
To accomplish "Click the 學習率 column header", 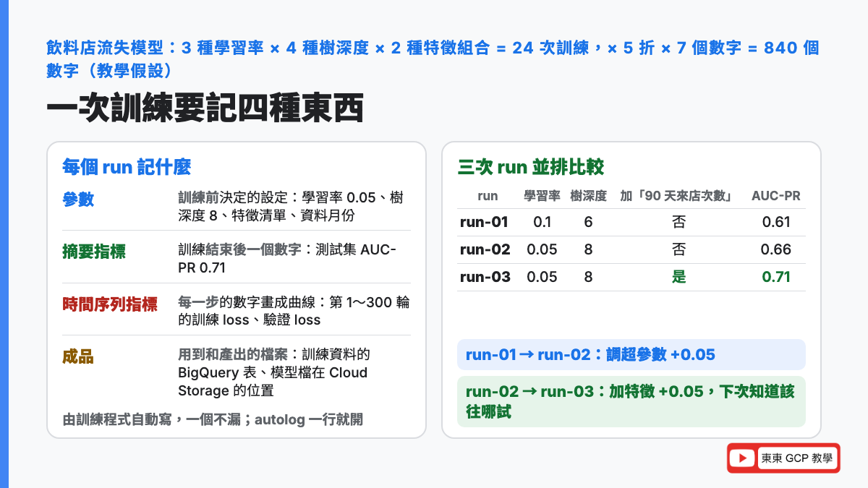I will tap(542, 196).
